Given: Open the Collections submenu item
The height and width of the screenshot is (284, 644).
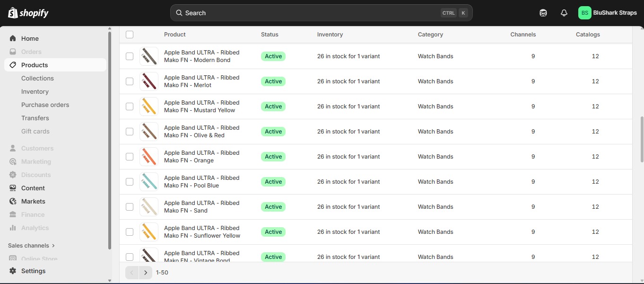Looking at the screenshot, I should pos(37,78).
